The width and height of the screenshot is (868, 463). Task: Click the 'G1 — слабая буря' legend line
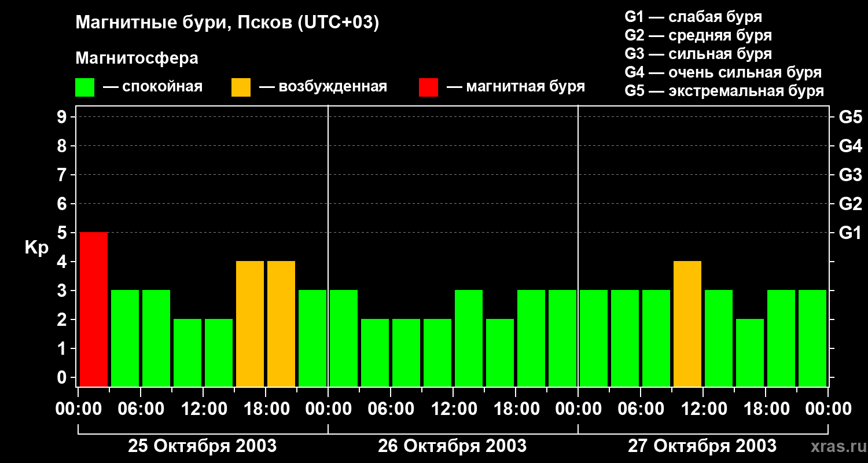(x=693, y=17)
